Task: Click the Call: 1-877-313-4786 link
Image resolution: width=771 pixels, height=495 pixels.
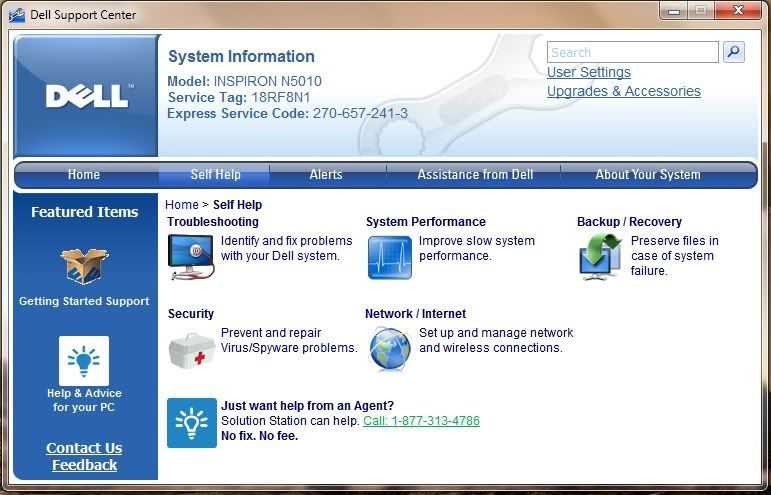Action: pyautogui.click(x=421, y=421)
